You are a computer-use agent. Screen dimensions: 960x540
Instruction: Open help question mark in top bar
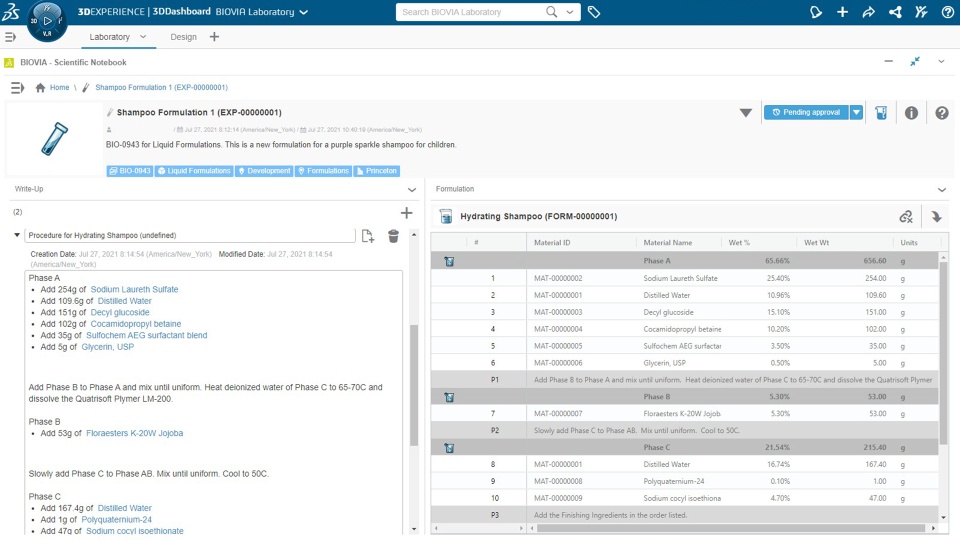(947, 12)
